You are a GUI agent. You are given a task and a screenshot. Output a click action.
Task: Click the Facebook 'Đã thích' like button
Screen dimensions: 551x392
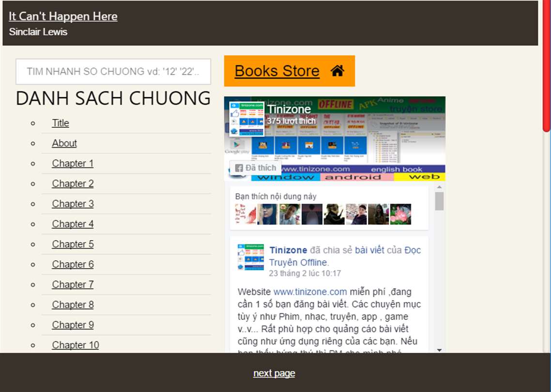coord(256,168)
